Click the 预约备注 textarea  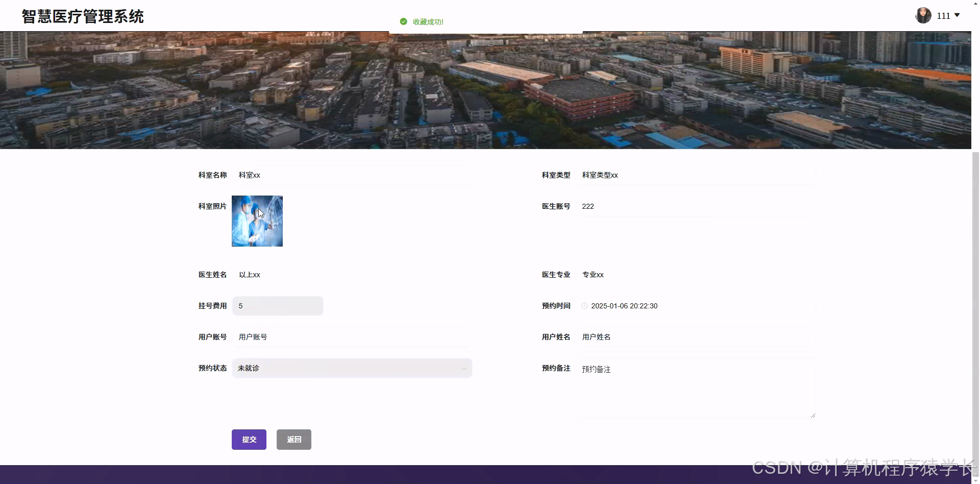point(695,388)
